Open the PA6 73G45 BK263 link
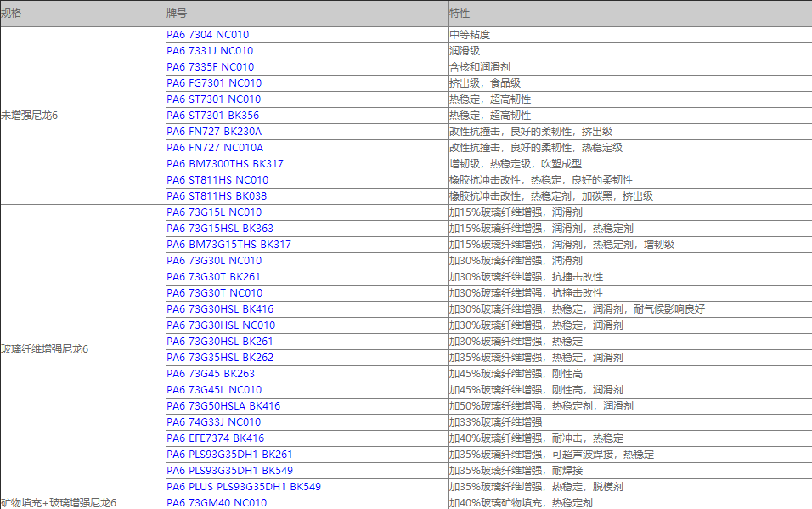The image size is (812, 509). click(211, 373)
